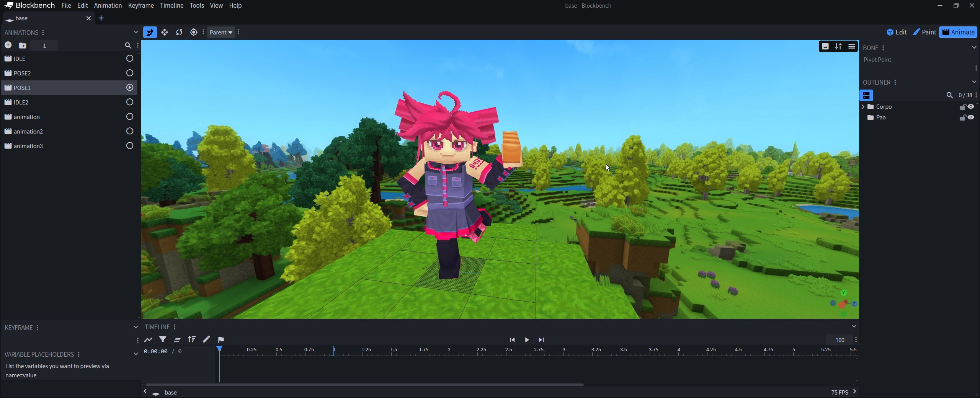Hide the Corpo group
Viewport: 980px width, 398px height.
[971, 107]
